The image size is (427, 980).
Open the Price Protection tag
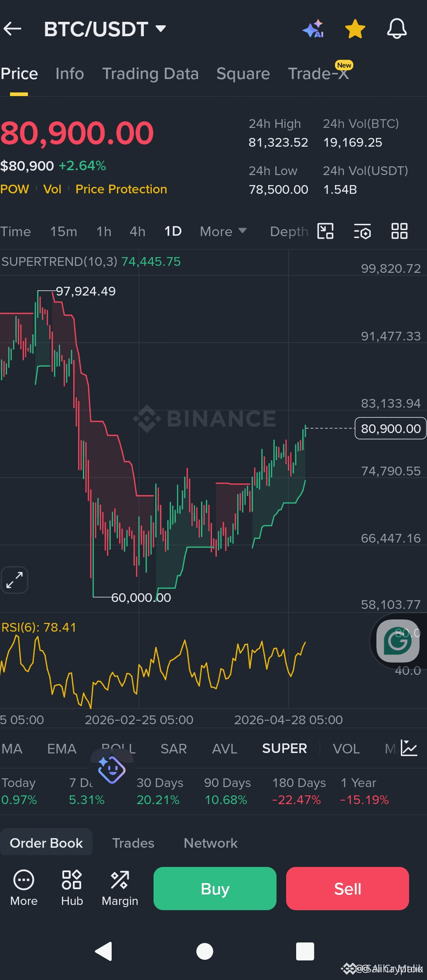click(x=121, y=189)
